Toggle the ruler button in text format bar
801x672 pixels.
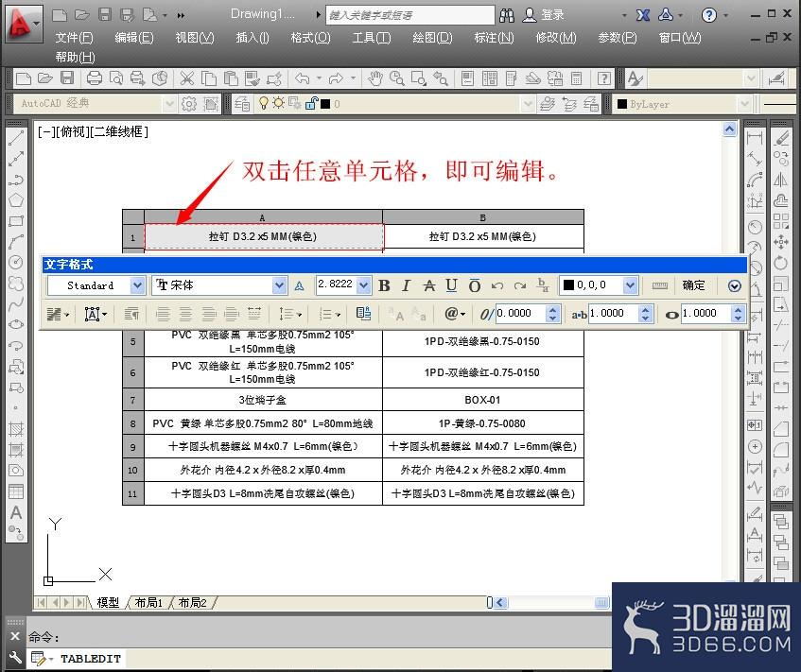(x=659, y=285)
